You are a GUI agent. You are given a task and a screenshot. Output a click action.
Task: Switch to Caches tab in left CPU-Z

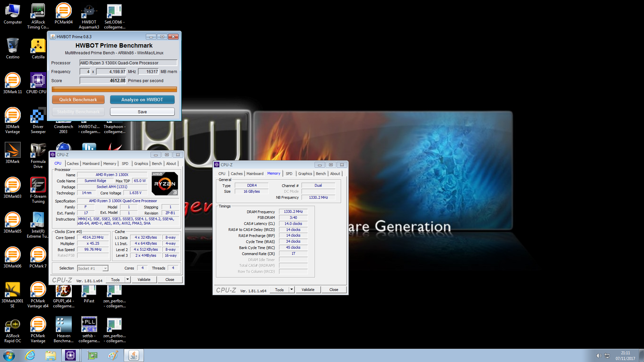tap(72, 164)
